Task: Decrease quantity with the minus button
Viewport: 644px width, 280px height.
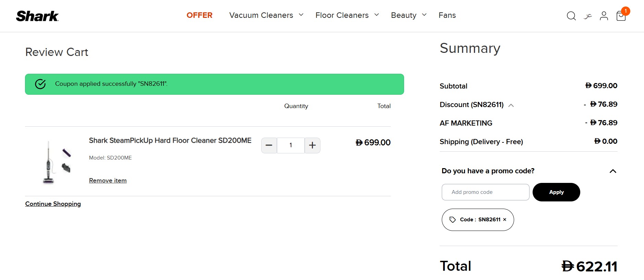Action: point(269,145)
